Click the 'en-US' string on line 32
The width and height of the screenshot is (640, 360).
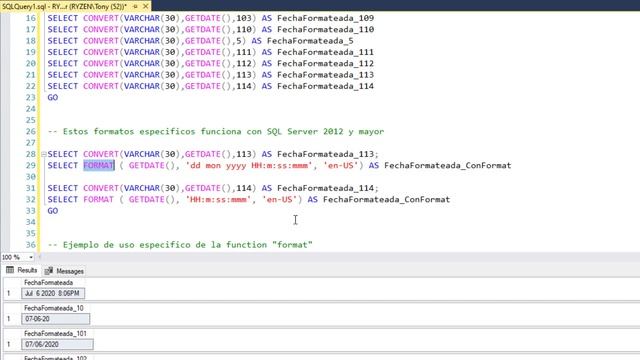[280, 200]
